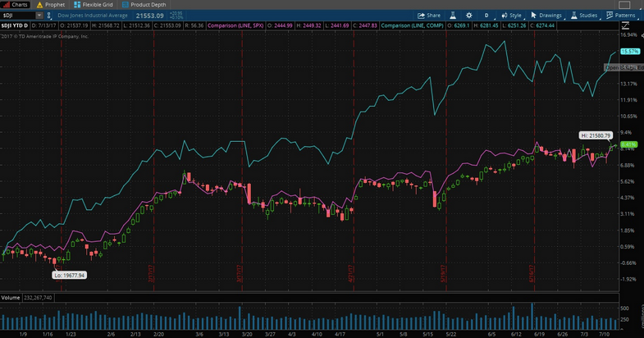Expand the symbol selector dropdown arrow
The width and height of the screenshot is (644, 338).
point(39,16)
